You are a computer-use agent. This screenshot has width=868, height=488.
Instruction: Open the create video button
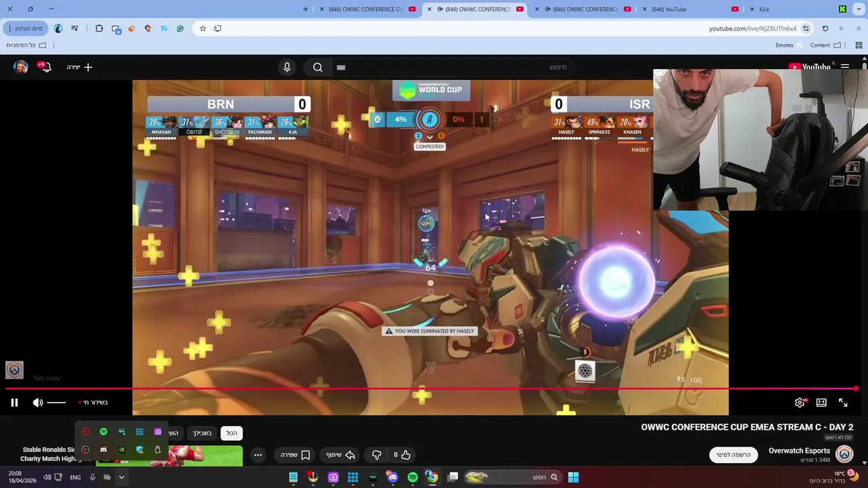(x=79, y=67)
